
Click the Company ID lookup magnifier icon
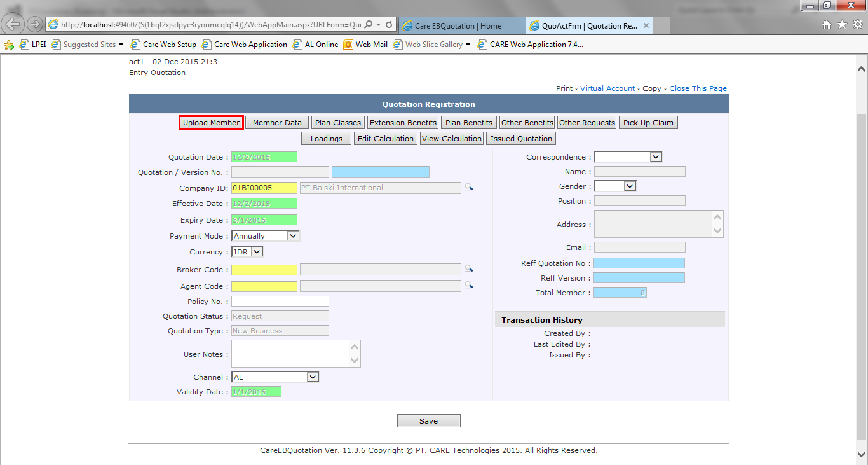pos(468,188)
